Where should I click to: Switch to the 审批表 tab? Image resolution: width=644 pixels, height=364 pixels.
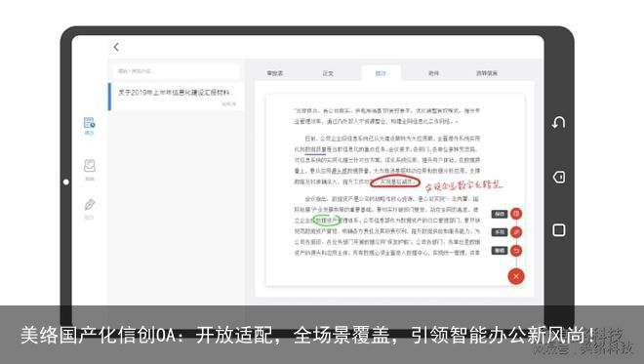(275, 73)
